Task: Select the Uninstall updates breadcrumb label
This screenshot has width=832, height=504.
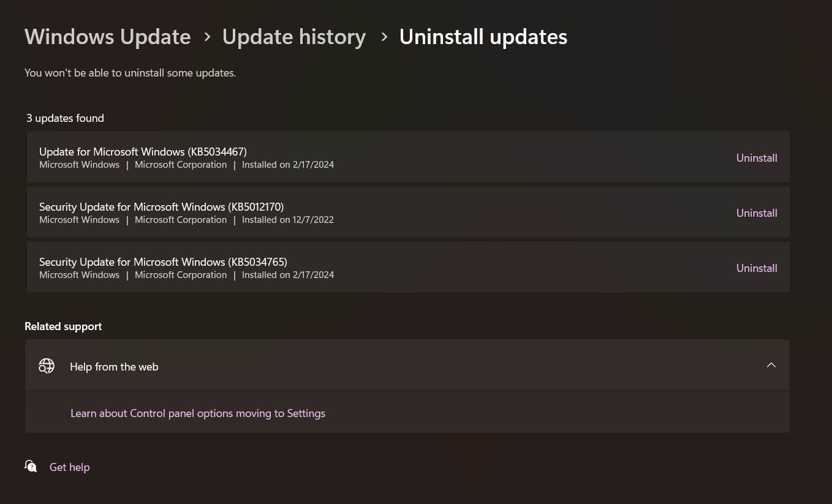Action: 483,37
